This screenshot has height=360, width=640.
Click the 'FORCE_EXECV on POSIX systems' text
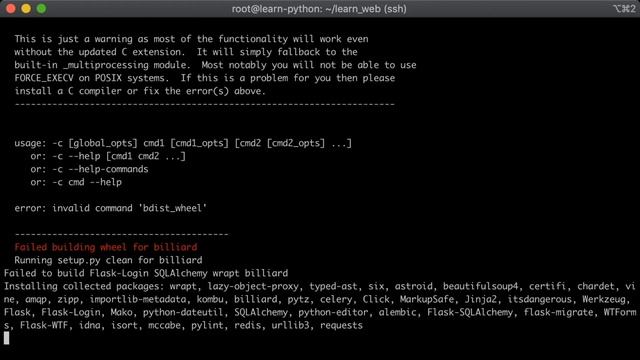click(x=92, y=78)
